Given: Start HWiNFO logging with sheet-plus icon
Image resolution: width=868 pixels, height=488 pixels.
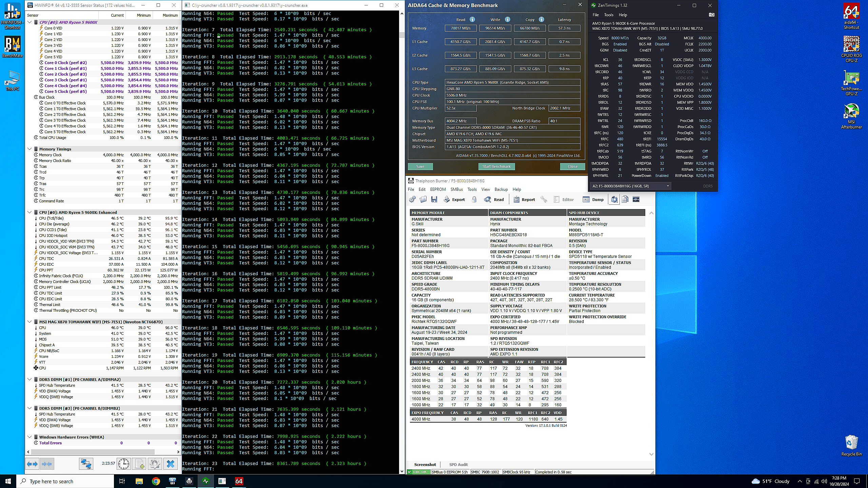Looking at the screenshot, I should pos(139,464).
